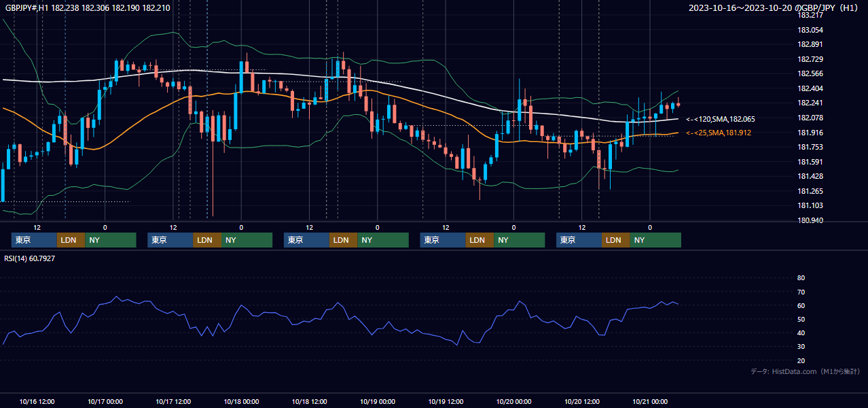Viewport: 868px width, 408px height.
Task: Select the RSI scale value 20
Action: click(x=801, y=360)
